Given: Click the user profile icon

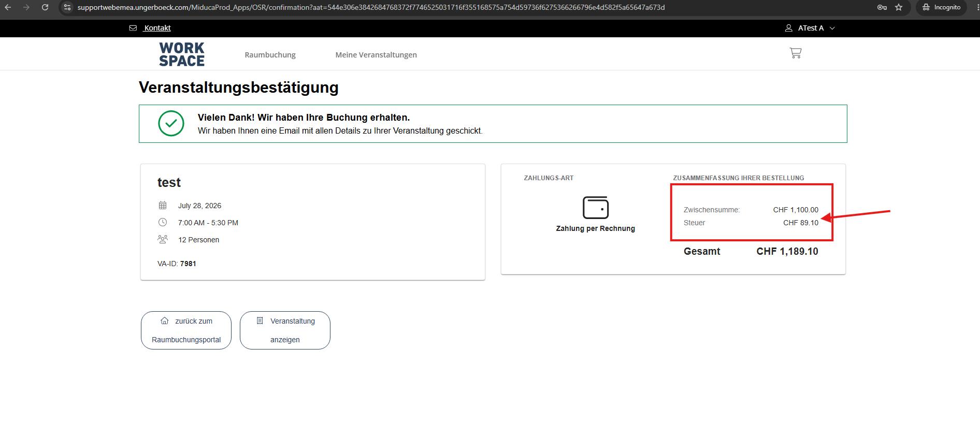Looking at the screenshot, I should 789,28.
